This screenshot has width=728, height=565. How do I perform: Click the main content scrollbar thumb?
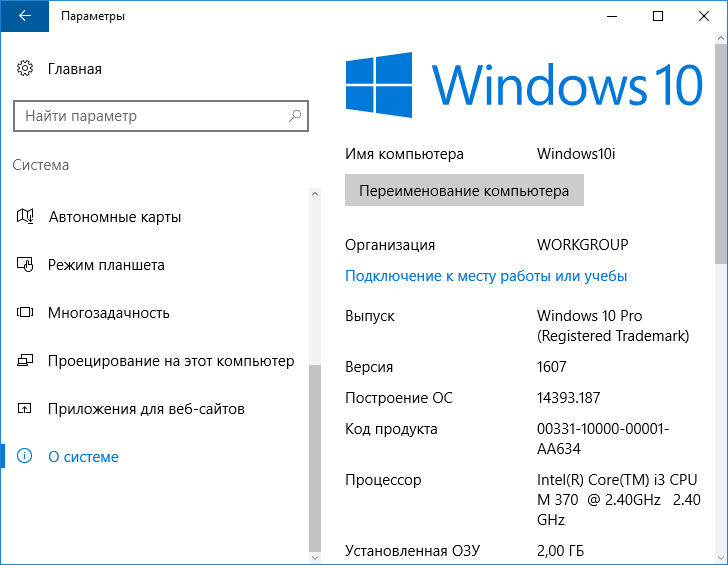click(721, 150)
